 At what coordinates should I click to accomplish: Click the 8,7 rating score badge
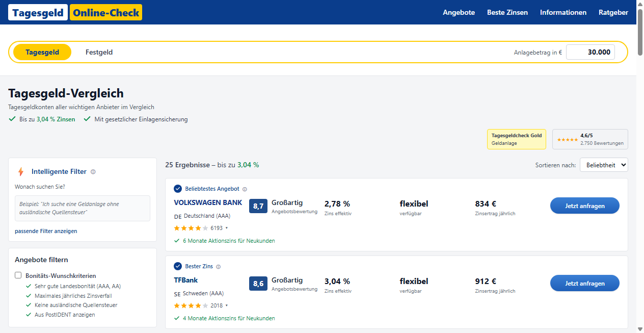[x=258, y=206]
